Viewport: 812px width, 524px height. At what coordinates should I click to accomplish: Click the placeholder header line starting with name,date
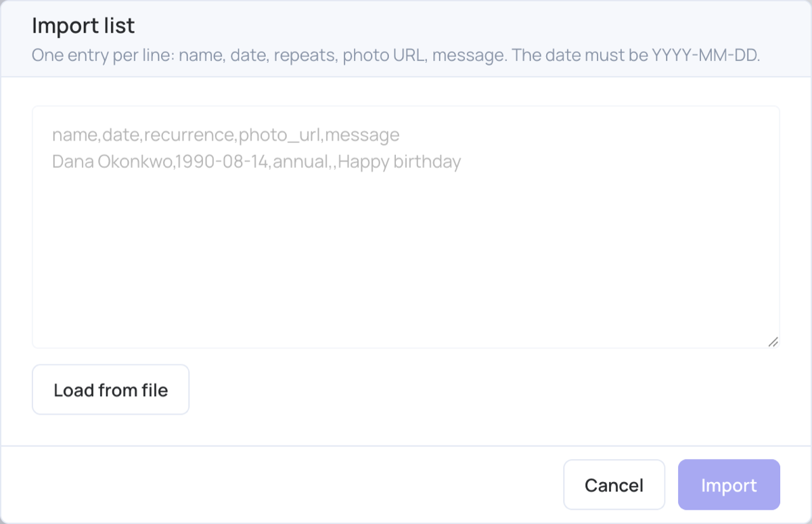click(x=225, y=135)
